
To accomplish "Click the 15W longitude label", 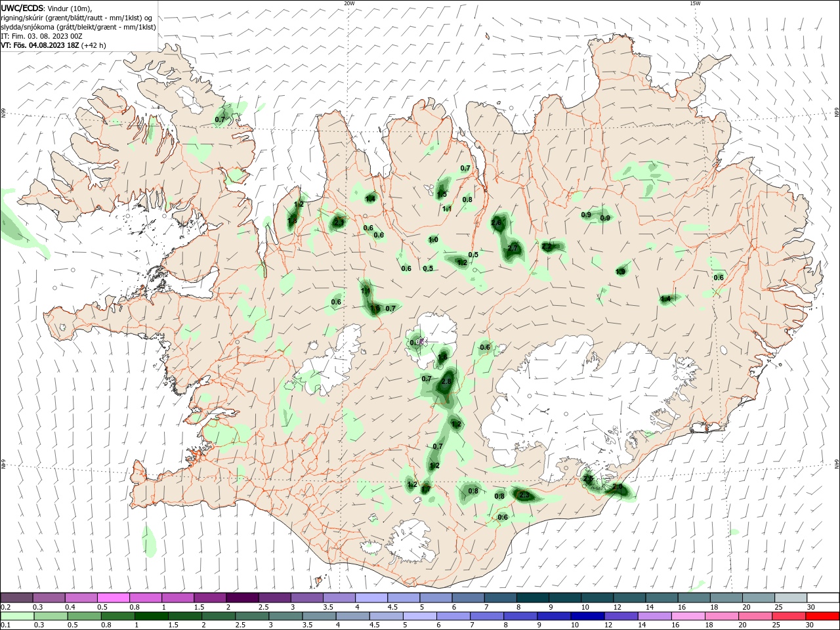I will pos(695,3).
